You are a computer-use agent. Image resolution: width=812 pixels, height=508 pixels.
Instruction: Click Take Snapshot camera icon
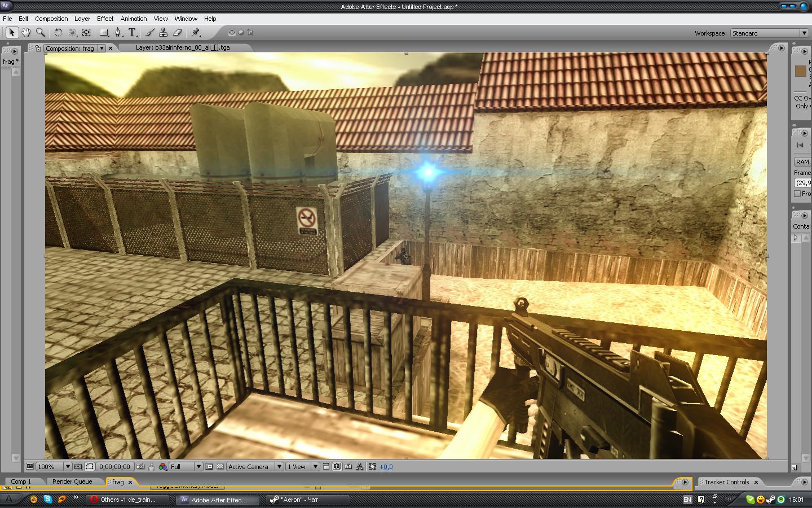[x=141, y=467]
